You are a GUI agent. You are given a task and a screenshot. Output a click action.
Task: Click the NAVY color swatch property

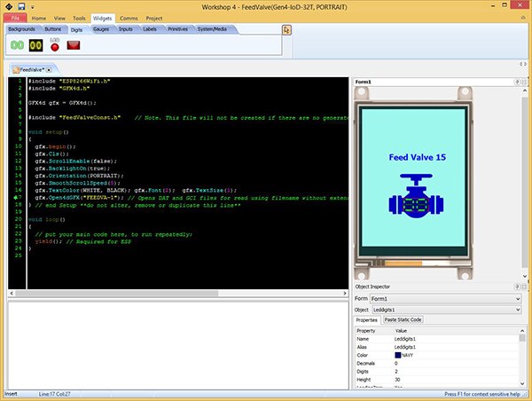[x=399, y=355]
